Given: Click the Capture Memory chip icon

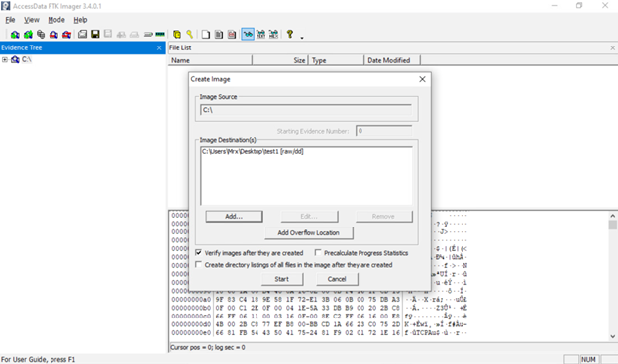Looking at the screenshot, I should (160, 35).
